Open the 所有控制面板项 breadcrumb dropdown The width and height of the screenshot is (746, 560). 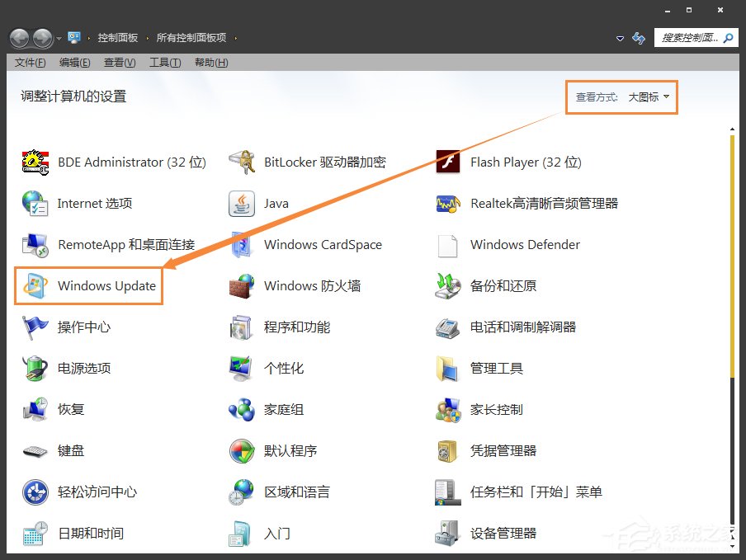234,38
